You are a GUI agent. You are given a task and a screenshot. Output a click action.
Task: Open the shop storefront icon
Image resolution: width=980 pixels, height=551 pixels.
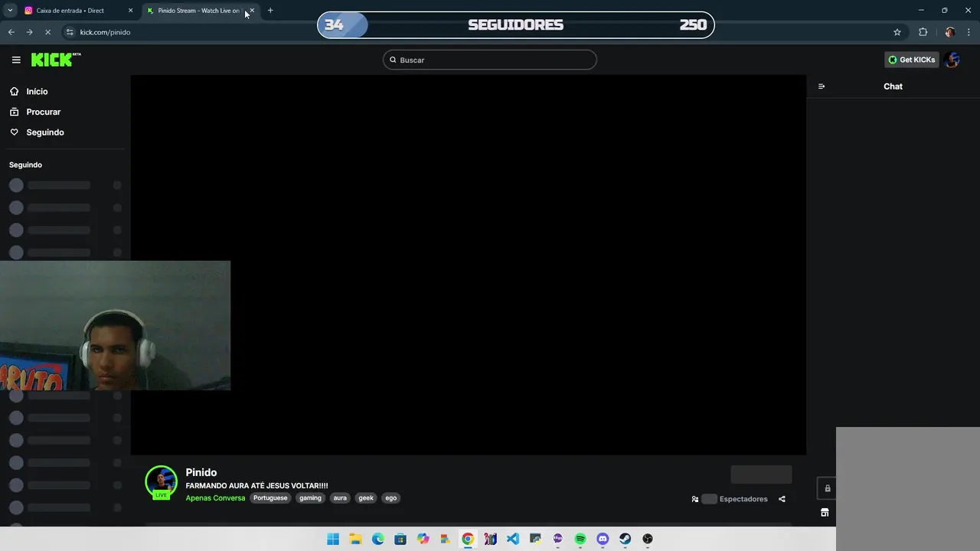coord(825,513)
